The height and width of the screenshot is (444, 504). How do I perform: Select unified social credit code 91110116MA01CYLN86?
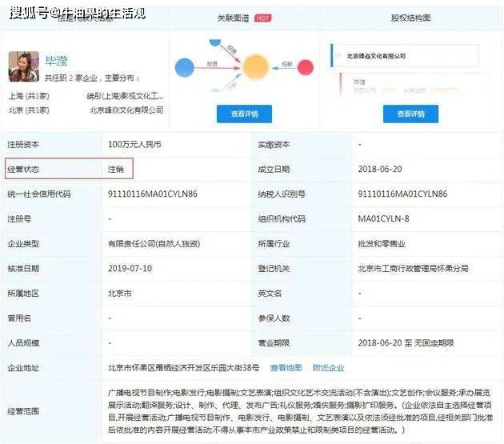153,194
